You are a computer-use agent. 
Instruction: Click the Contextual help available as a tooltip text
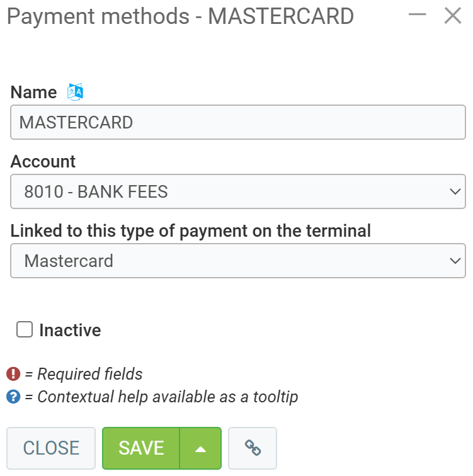point(168,397)
